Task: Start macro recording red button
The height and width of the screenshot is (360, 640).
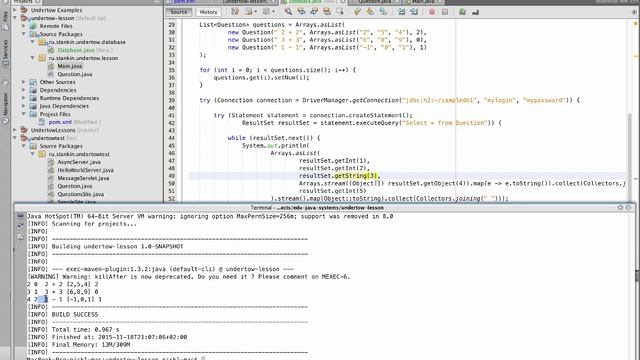Action: (x=432, y=12)
